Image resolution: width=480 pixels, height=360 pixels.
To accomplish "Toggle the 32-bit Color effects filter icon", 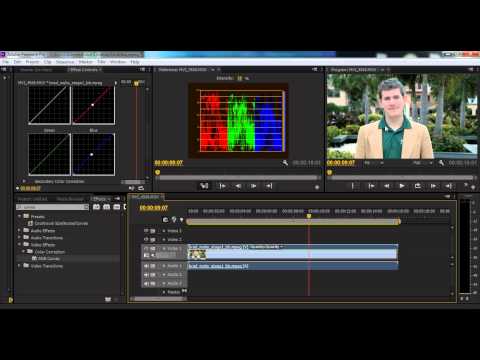I will 107,207.
